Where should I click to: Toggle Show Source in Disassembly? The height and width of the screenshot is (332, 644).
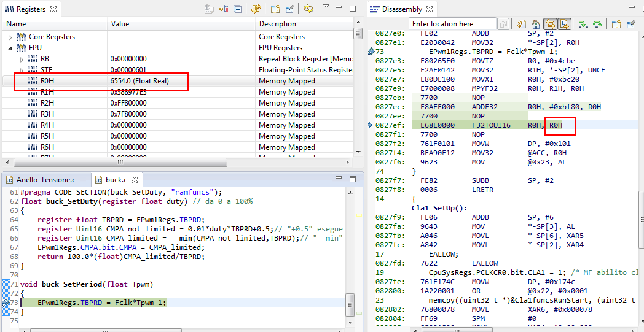(565, 24)
